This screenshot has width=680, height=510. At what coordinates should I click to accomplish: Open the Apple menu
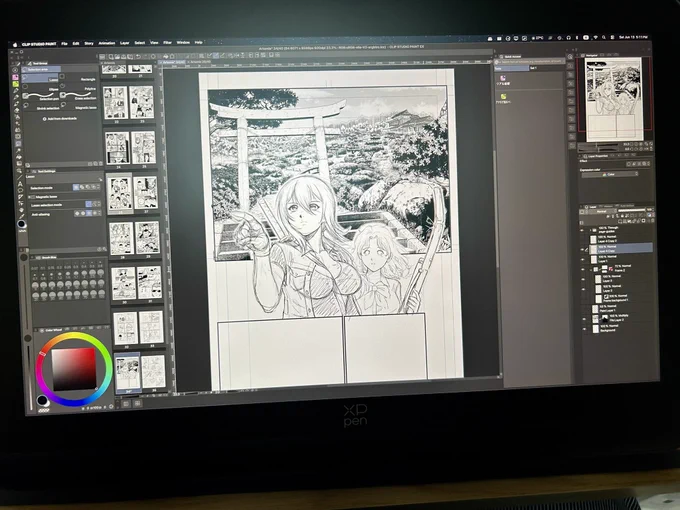15,44
